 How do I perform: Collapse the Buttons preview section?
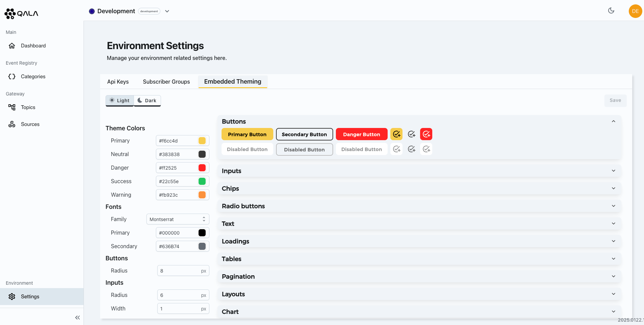pos(613,122)
